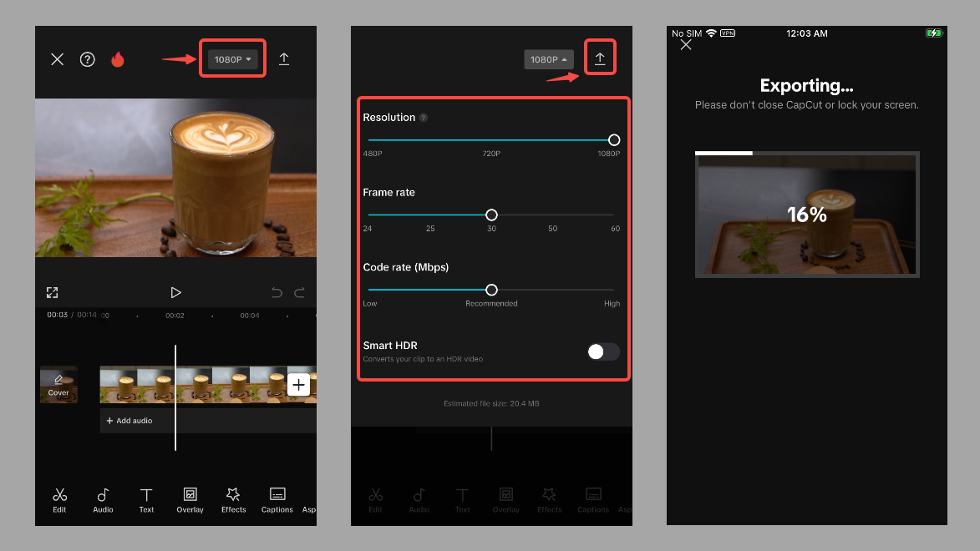Viewport: 980px width, 551px height.
Task: Click the orange flame icon
Action: (x=118, y=59)
